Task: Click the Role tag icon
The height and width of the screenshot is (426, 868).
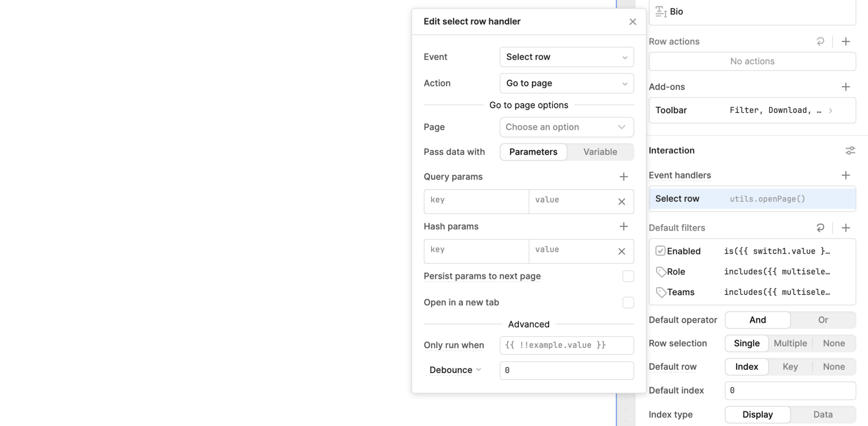Action: click(x=661, y=272)
